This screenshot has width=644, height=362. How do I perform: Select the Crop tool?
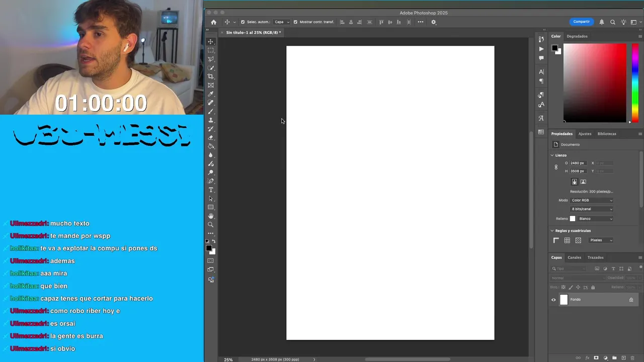click(211, 76)
